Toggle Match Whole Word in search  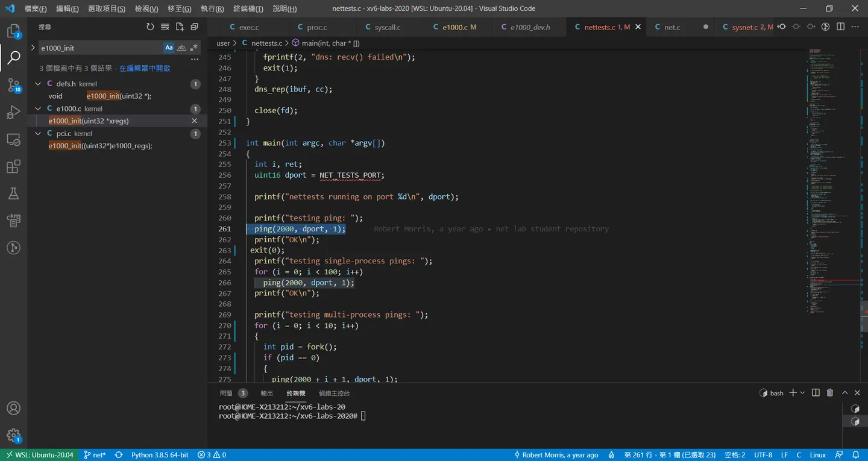(181, 48)
